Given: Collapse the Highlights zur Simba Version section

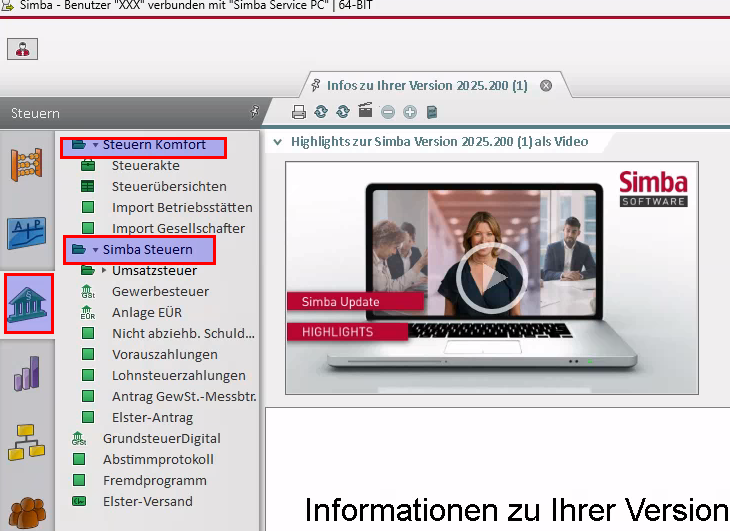Looking at the screenshot, I should click(x=277, y=142).
